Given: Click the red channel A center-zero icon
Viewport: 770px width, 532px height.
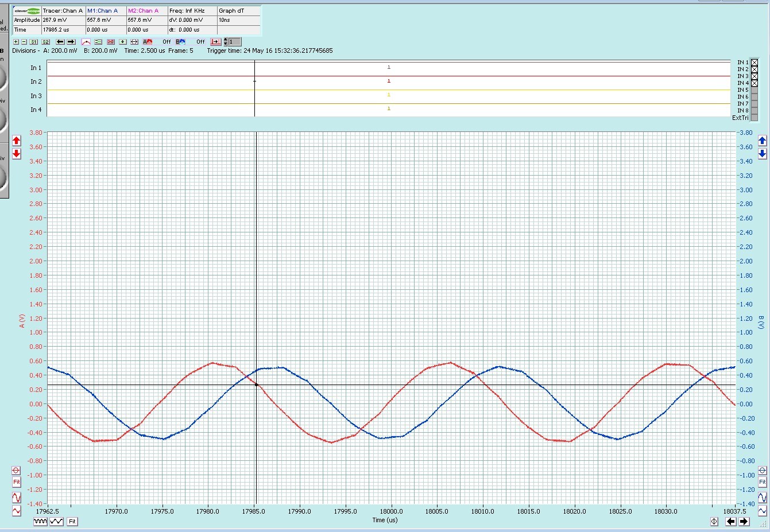Looking at the screenshot, I should point(16,471).
